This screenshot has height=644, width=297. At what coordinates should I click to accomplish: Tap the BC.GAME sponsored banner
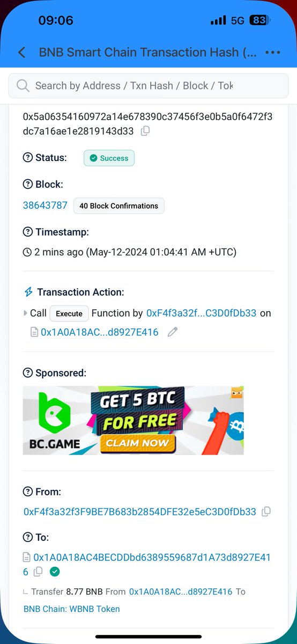tap(133, 420)
